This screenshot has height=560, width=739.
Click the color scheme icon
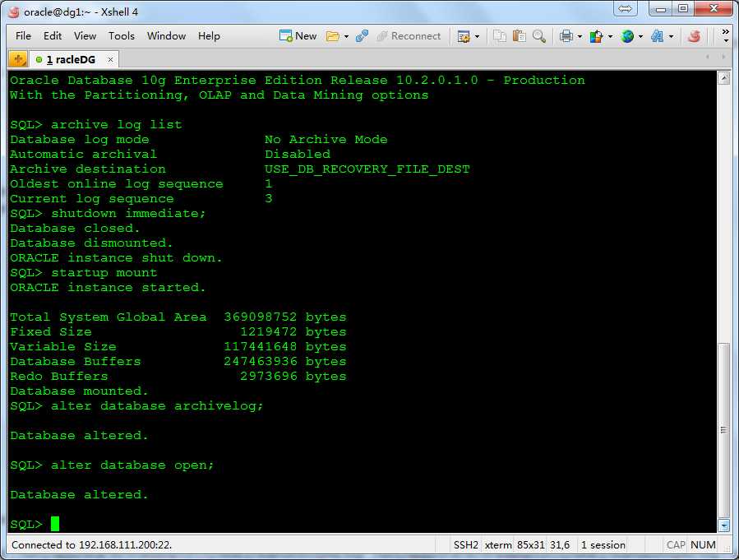(x=596, y=36)
